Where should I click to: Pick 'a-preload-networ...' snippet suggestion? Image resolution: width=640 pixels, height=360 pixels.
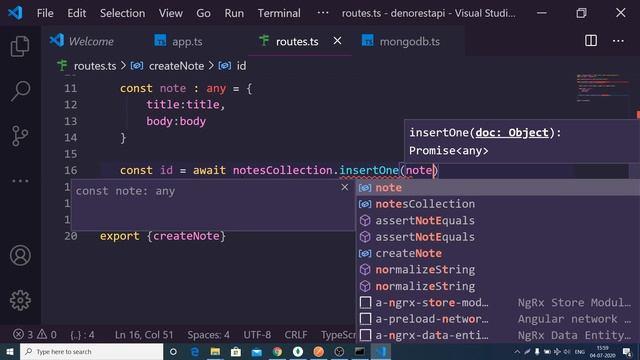click(497, 319)
